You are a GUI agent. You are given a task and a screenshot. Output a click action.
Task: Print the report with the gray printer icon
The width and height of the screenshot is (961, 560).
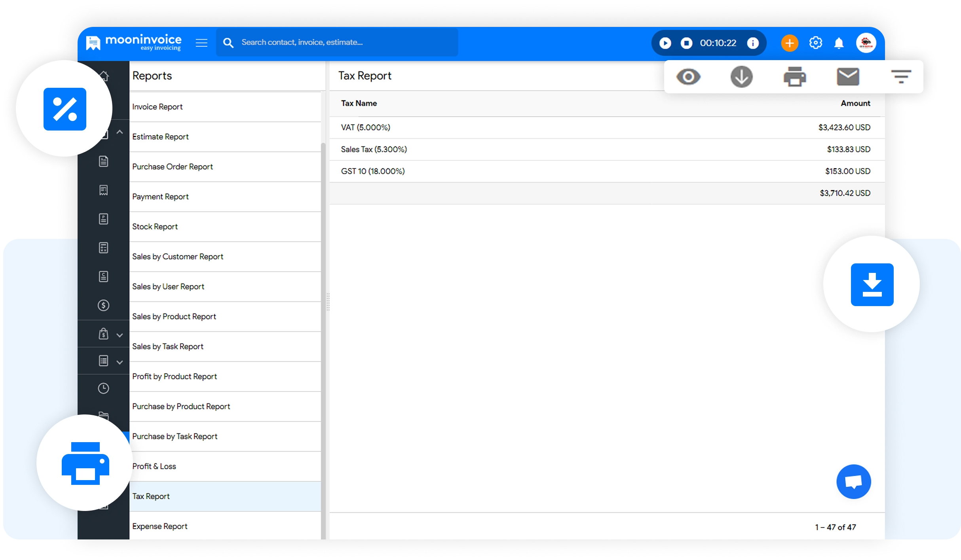794,77
